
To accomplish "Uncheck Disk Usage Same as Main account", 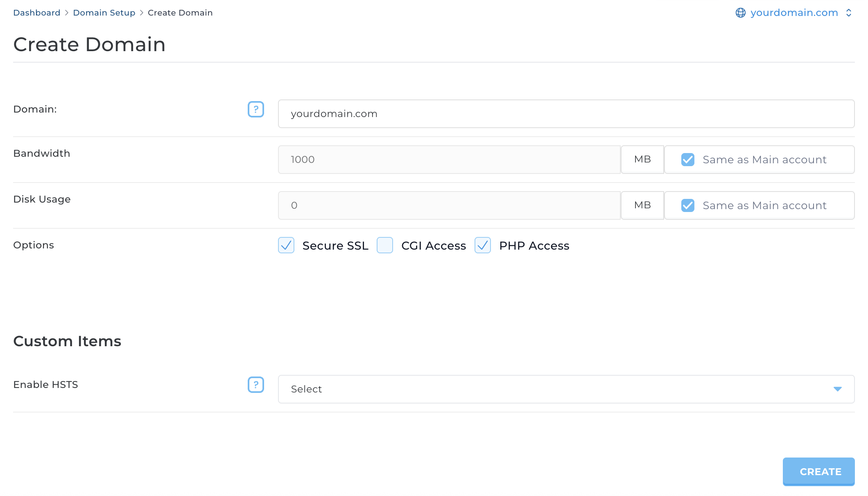I will click(x=688, y=205).
